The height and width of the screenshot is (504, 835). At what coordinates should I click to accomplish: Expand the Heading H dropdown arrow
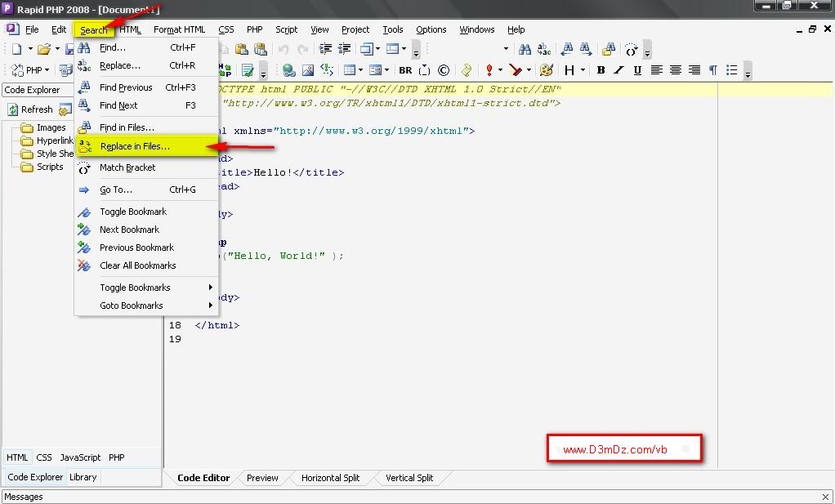click(x=583, y=69)
